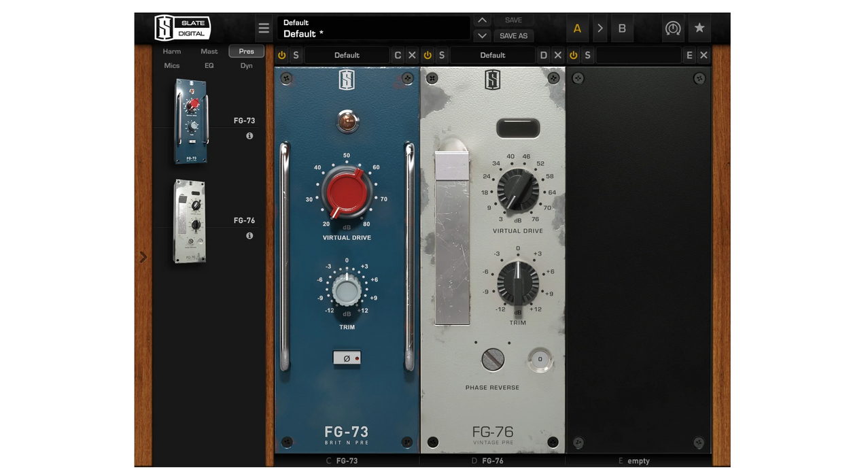
Task: Remove module in slot D
Action: pos(558,55)
